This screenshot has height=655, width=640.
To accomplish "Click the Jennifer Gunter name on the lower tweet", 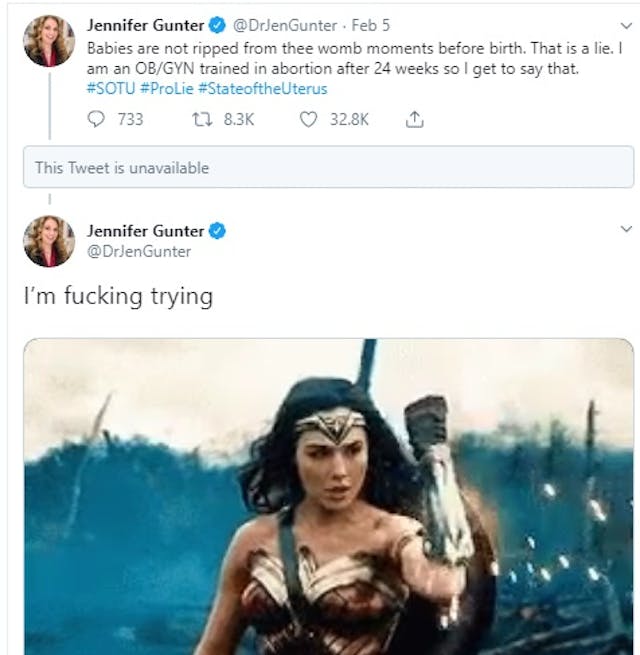I will (x=144, y=230).
